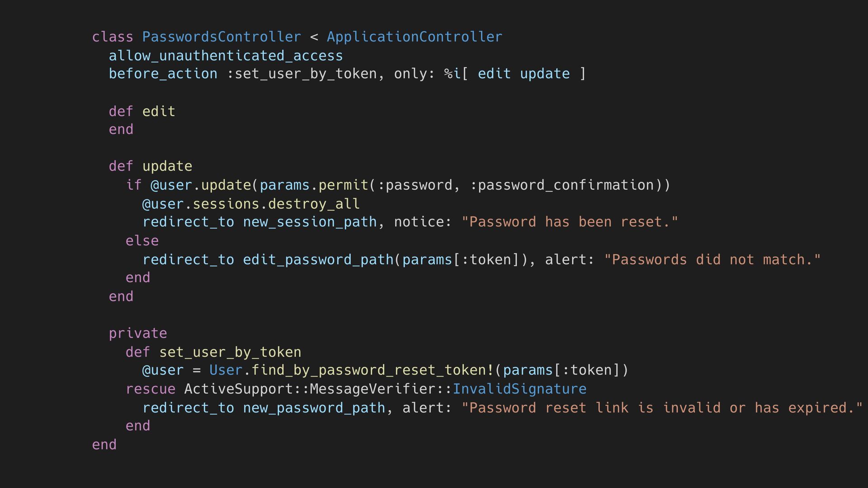Click the :password_confirmation symbol
Screen dimensions: 868x488
tap(562, 185)
